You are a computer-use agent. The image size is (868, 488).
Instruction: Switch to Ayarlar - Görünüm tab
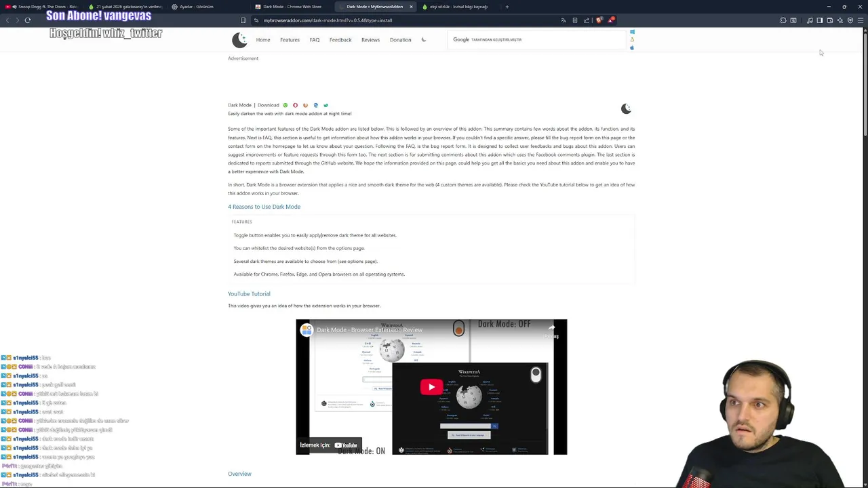point(208,7)
